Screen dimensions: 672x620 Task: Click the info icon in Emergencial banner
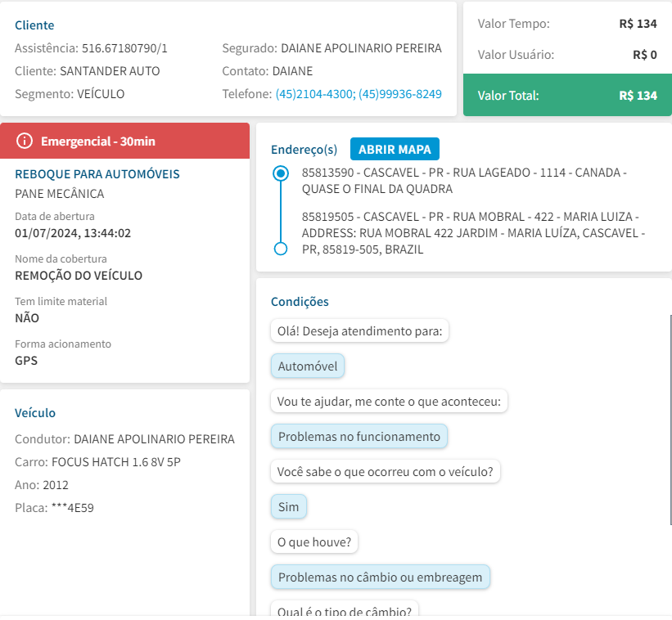click(25, 142)
